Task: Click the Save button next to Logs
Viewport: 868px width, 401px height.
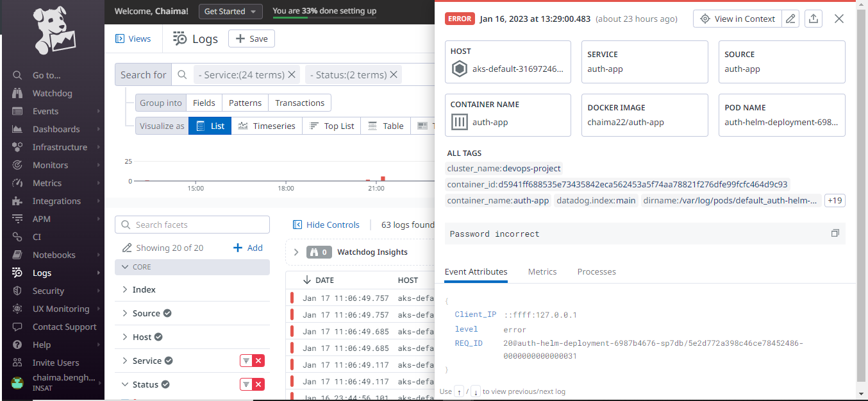Action: pos(251,38)
